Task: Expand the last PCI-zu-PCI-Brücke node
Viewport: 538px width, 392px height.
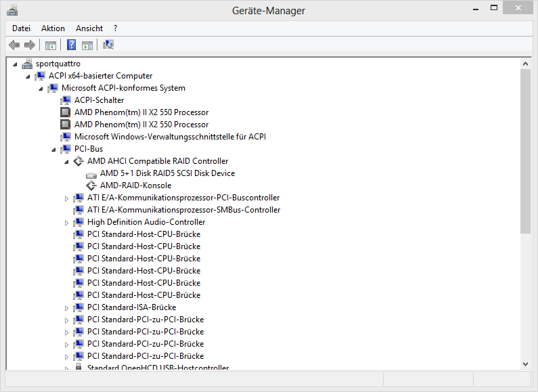Action: [x=66, y=357]
